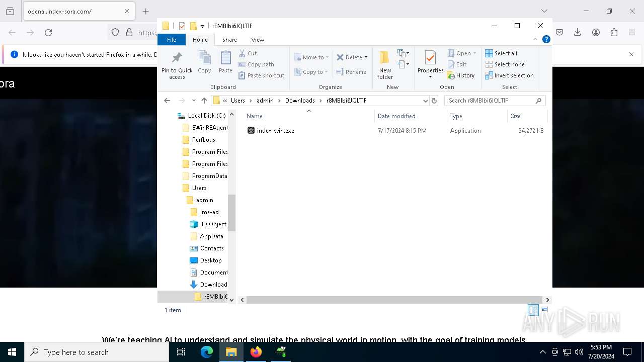Open recent locations dropdown

194,101
